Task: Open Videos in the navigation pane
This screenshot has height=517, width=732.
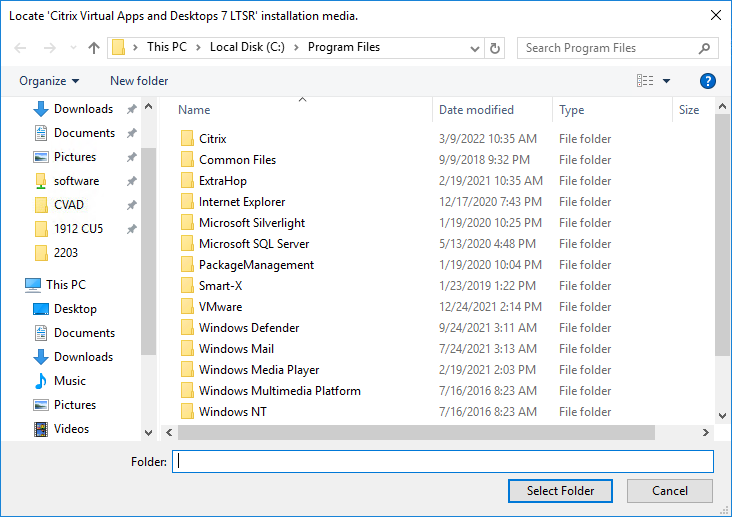Action: (x=71, y=429)
